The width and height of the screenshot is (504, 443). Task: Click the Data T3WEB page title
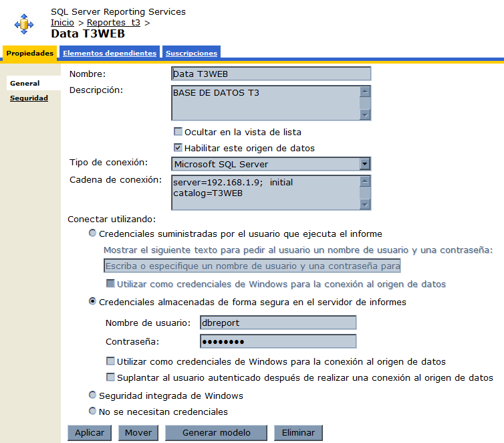pyautogui.click(x=88, y=33)
